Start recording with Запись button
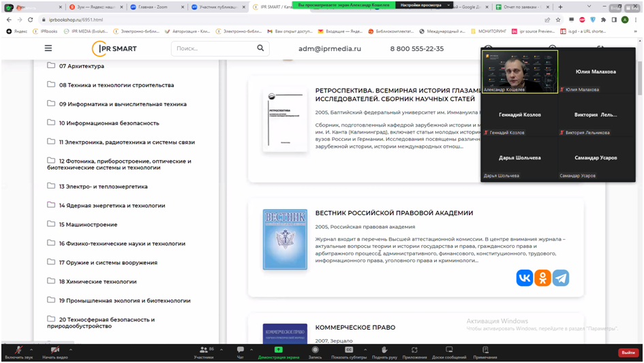Screen dimensions: 644x363 (315, 352)
